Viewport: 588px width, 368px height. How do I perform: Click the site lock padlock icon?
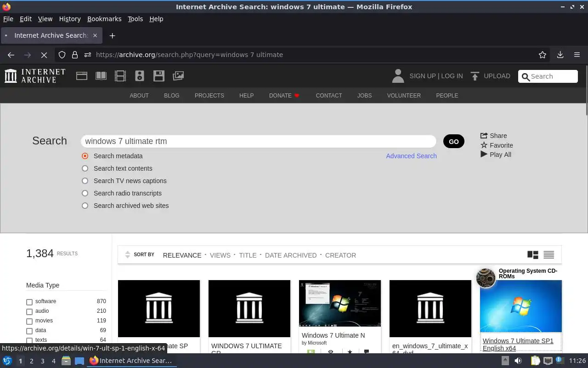point(75,55)
